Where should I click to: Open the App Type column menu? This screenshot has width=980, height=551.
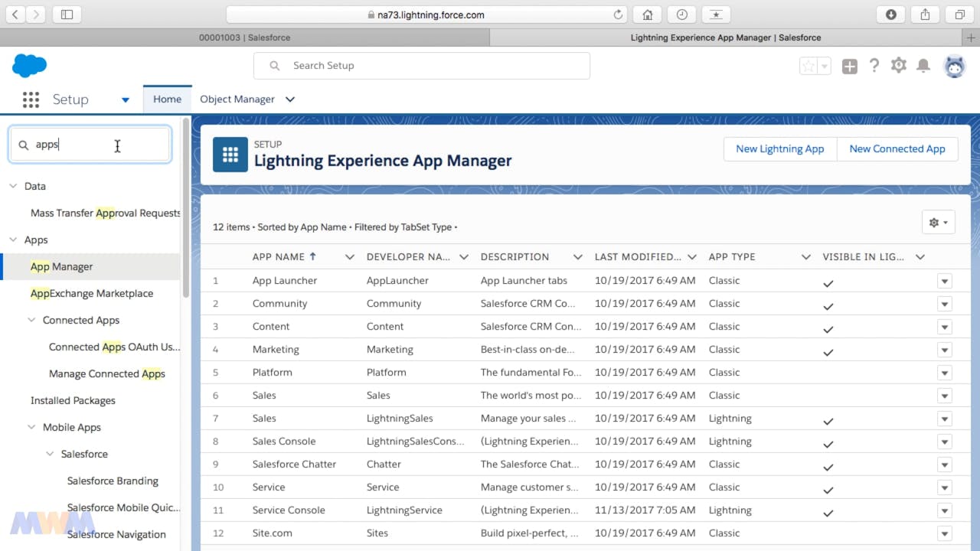point(805,257)
